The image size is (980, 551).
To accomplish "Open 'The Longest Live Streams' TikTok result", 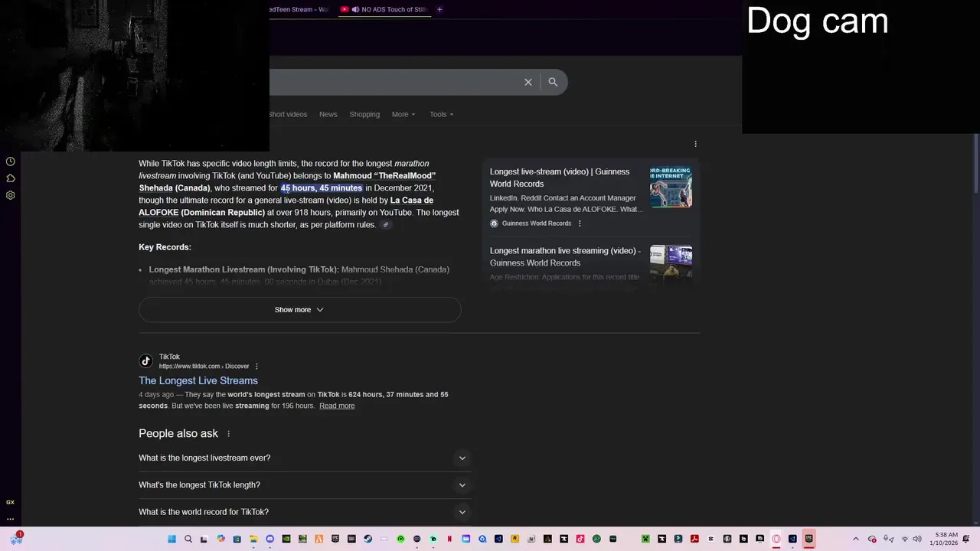I will point(198,380).
